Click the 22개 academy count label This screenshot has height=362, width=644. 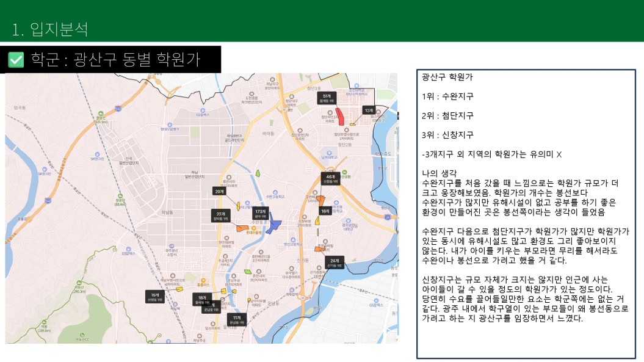tap(220, 216)
